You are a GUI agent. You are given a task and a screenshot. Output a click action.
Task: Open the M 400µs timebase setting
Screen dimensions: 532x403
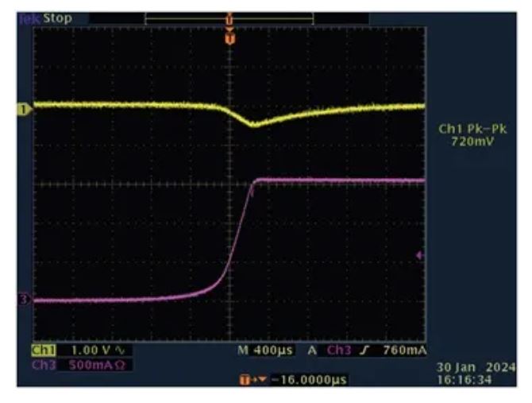[x=258, y=351]
